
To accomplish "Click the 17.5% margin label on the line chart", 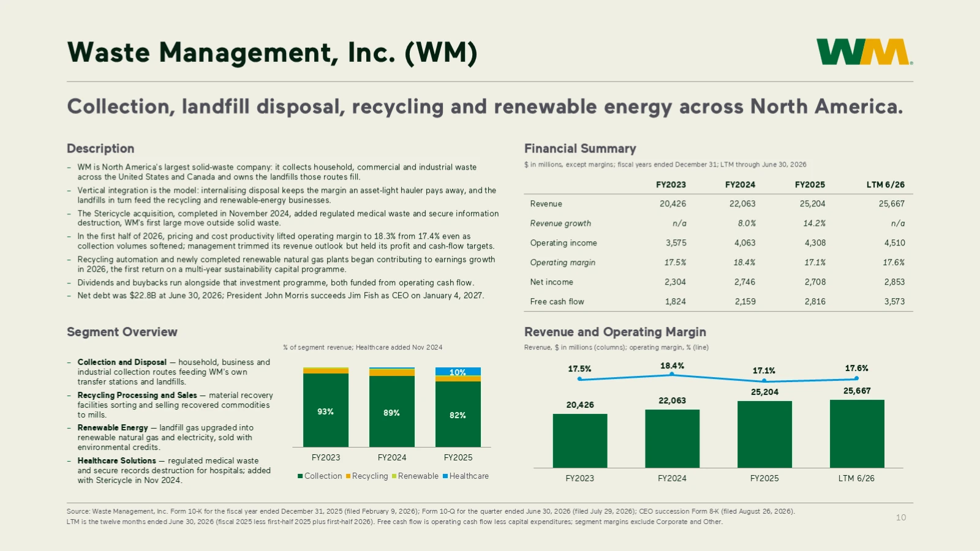I will (x=579, y=369).
